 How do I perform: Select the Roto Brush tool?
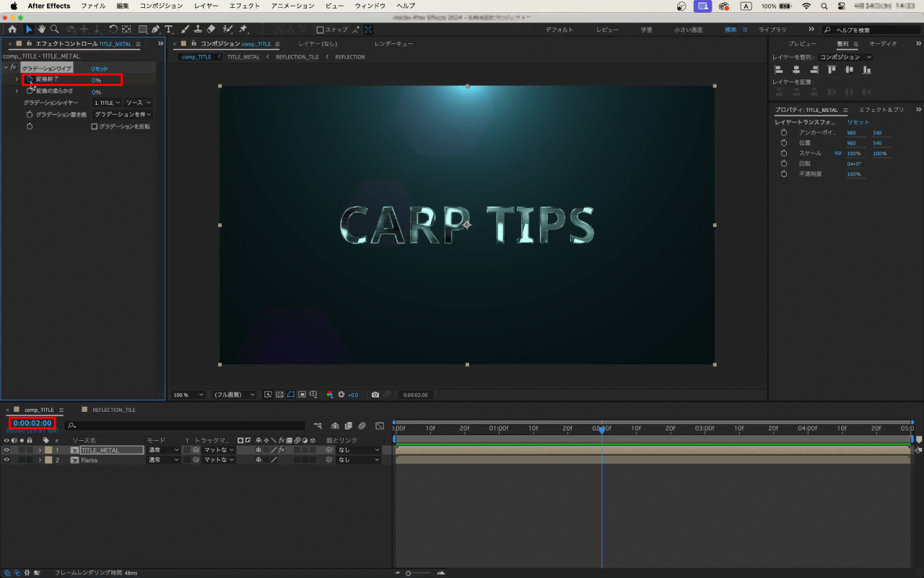[227, 30]
